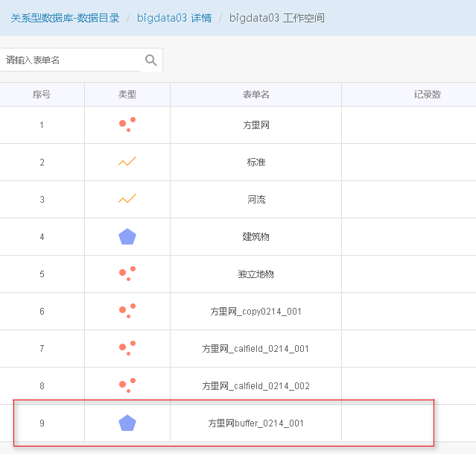Select table name 方里网
Image resolution: width=476 pixels, height=454 pixels.
[x=256, y=125]
